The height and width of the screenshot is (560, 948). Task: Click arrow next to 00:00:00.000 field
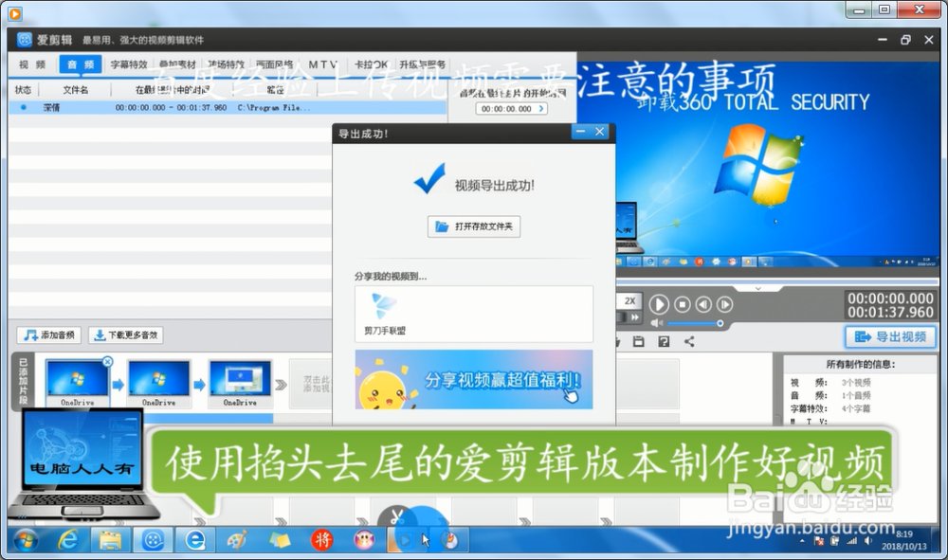tap(541, 109)
